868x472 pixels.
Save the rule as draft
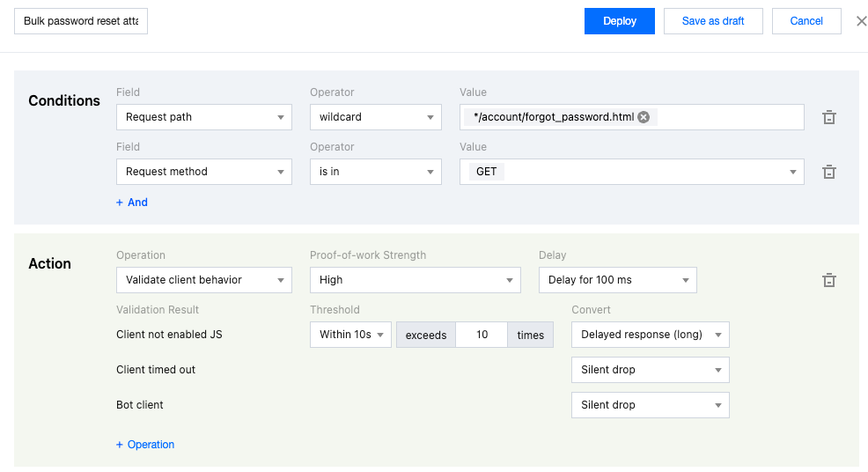click(x=712, y=21)
